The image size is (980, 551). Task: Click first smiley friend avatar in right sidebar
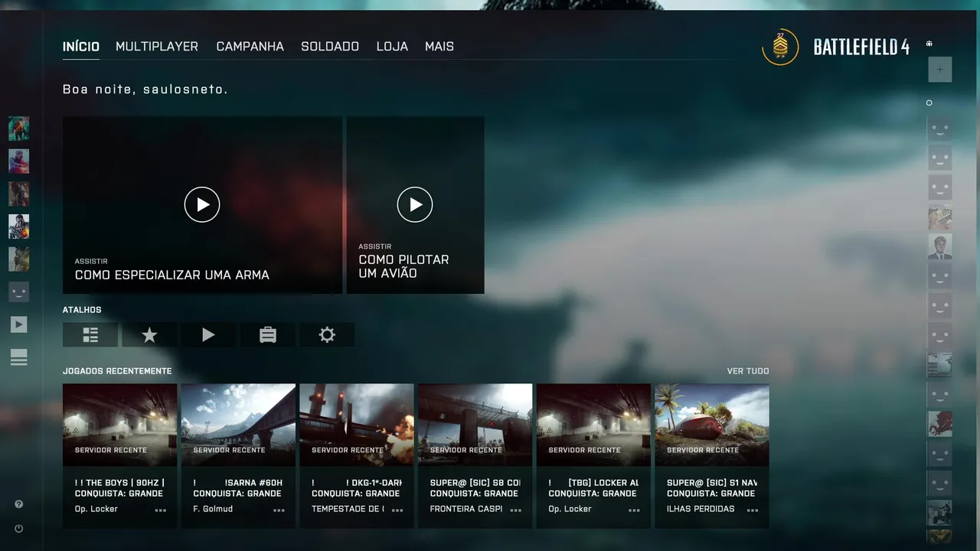coord(940,129)
